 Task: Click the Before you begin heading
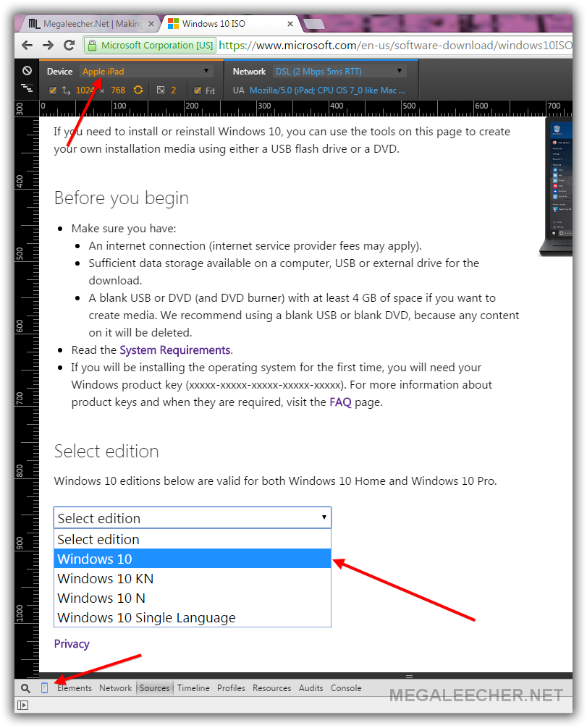coord(121,198)
